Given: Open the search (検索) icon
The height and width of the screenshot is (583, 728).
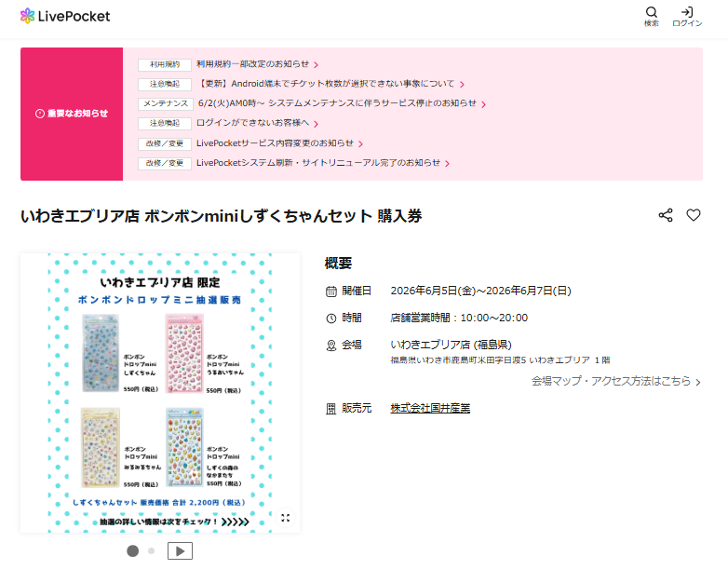Looking at the screenshot, I should (652, 17).
